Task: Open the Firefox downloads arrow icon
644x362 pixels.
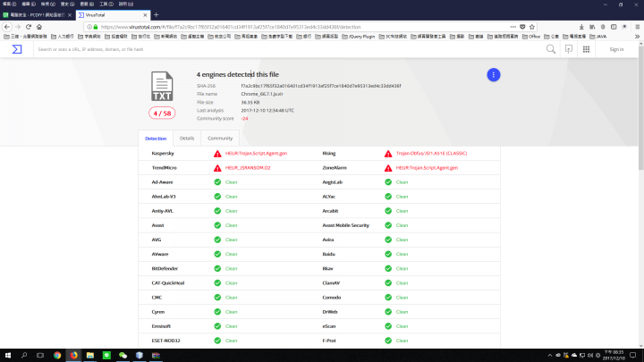Action: 581,27
